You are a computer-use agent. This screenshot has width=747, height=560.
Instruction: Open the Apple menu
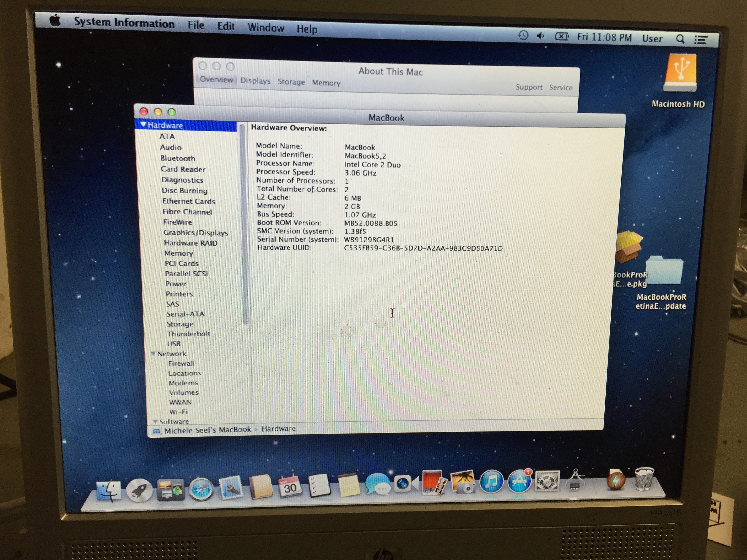pos(55,21)
